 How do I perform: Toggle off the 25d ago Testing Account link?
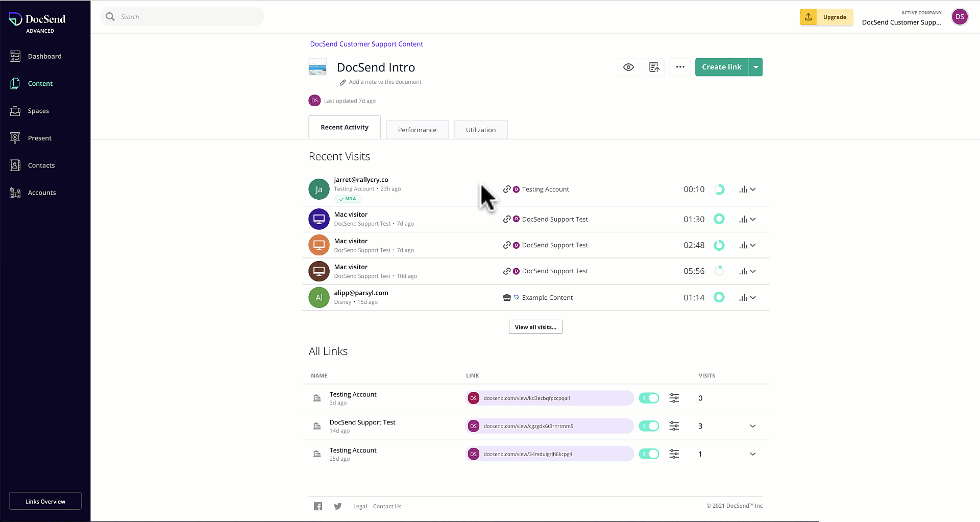(649, 454)
